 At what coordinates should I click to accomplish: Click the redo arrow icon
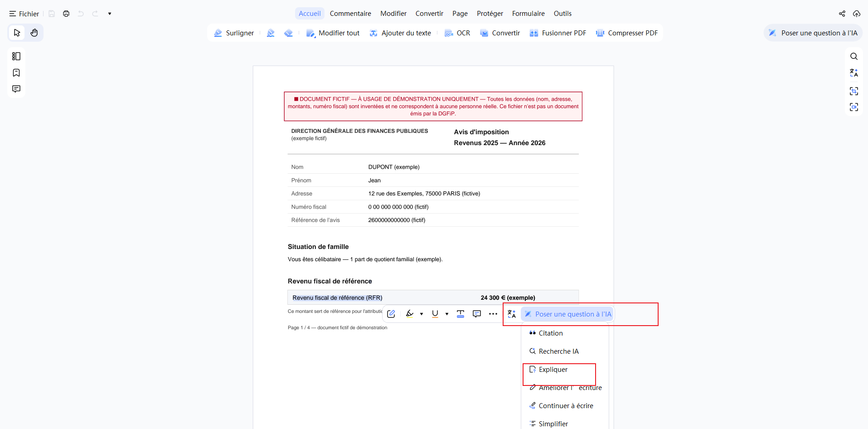[95, 14]
